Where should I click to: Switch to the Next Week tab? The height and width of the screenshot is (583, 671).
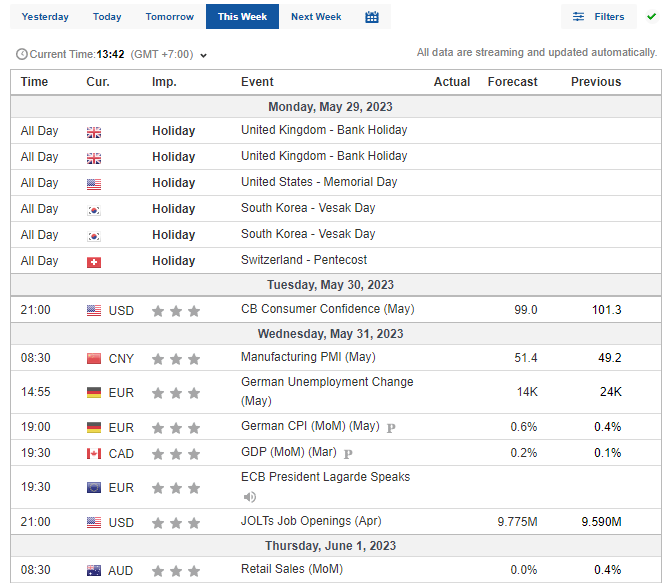pos(316,17)
